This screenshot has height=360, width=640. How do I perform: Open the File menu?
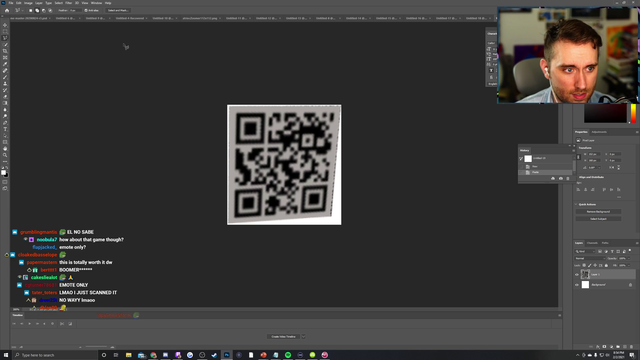[x=11, y=3]
